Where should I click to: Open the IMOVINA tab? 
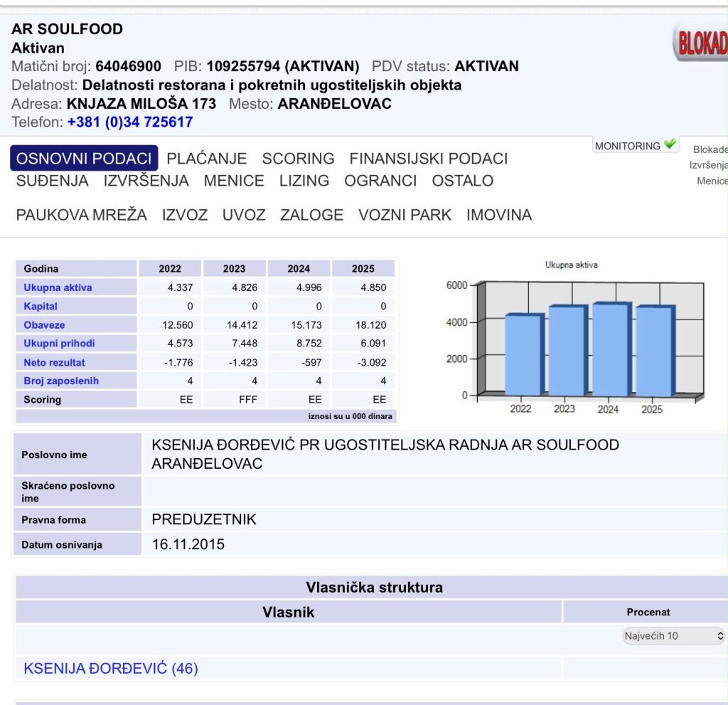499,215
